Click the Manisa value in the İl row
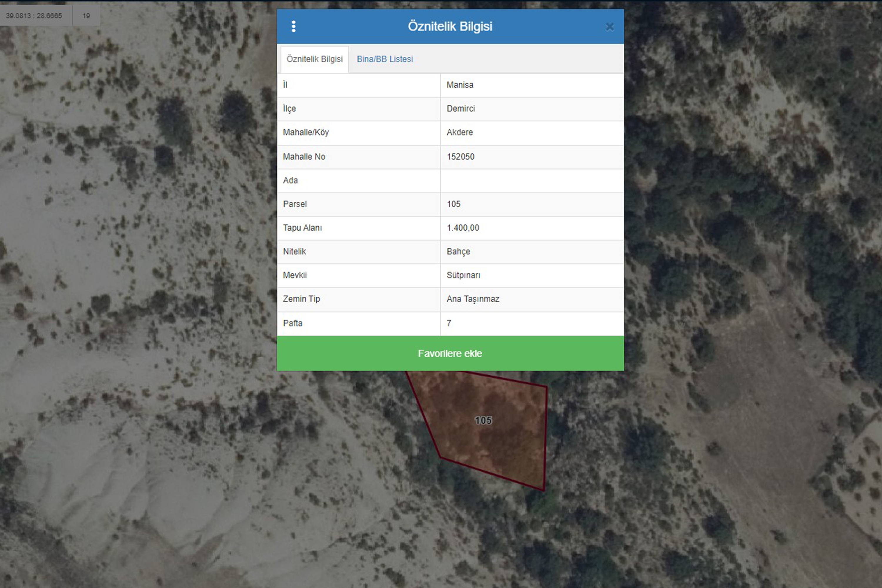 pos(460,85)
